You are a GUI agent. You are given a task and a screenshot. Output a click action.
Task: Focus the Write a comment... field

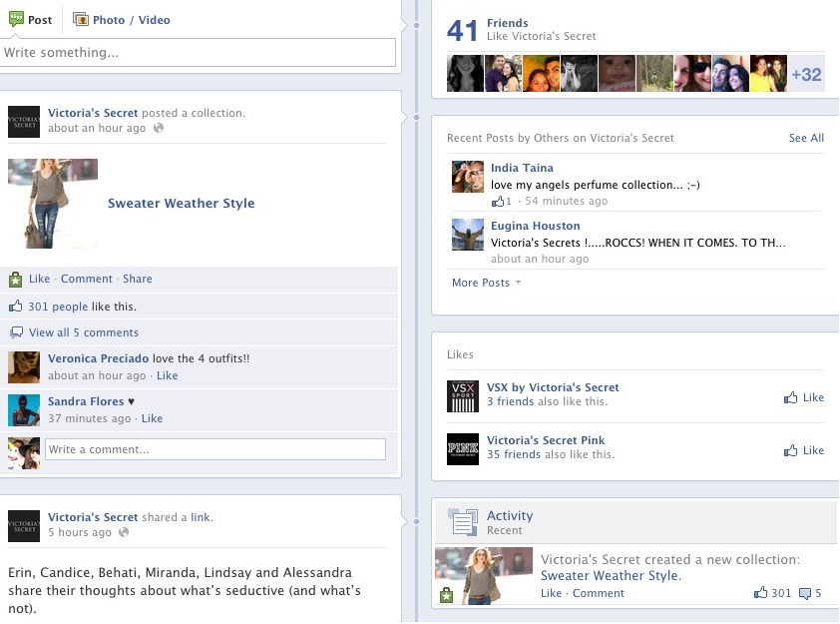click(215, 449)
